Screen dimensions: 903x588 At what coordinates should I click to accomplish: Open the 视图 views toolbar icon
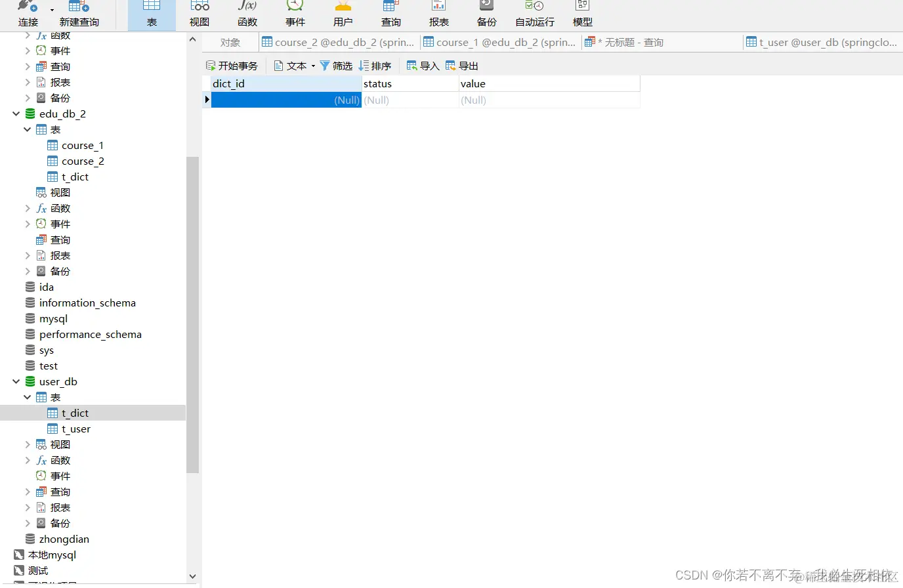tap(199, 14)
